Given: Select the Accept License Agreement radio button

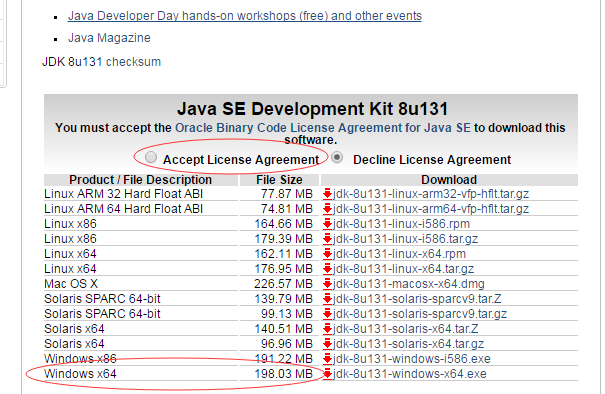Looking at the screenshot, I should click(151, 157).
